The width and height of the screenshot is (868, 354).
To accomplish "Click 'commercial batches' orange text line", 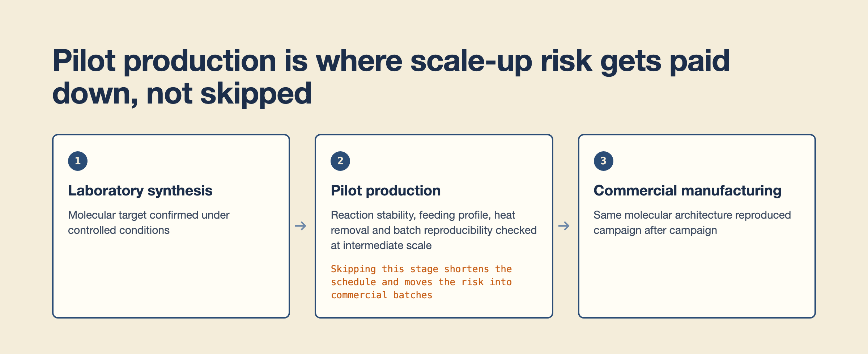I will (x=382, y=295).
